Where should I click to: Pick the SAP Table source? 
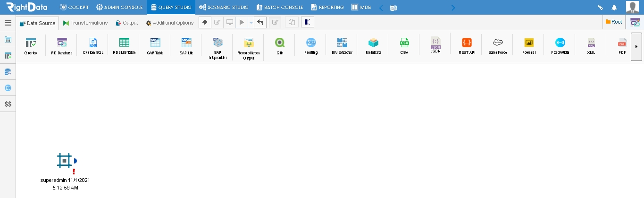pyautogui.click(x=155, y=46)
